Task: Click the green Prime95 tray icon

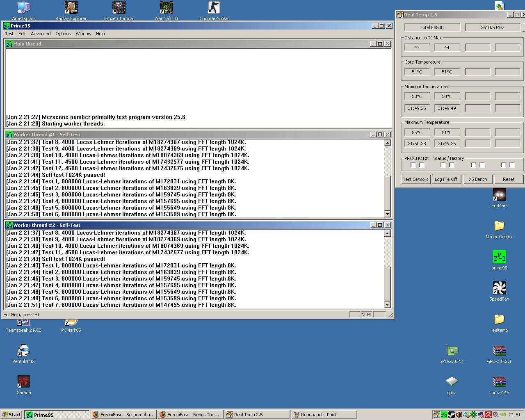Action: (444, 415)
